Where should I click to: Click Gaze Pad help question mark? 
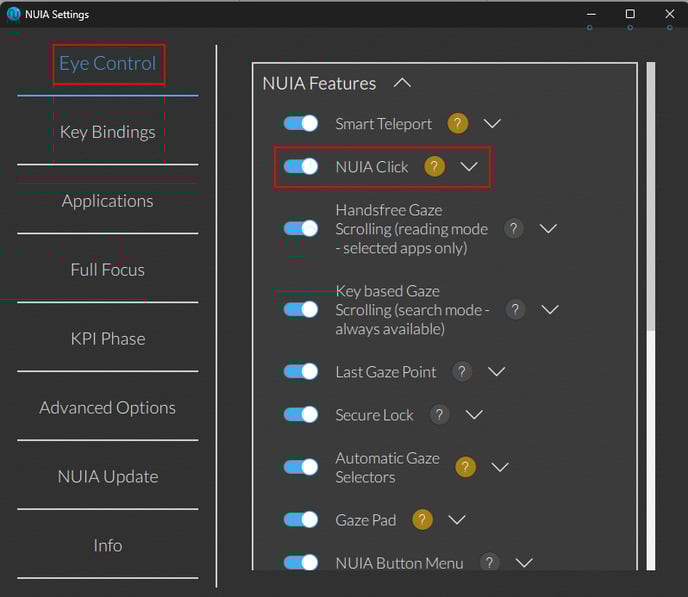[423, 520]
